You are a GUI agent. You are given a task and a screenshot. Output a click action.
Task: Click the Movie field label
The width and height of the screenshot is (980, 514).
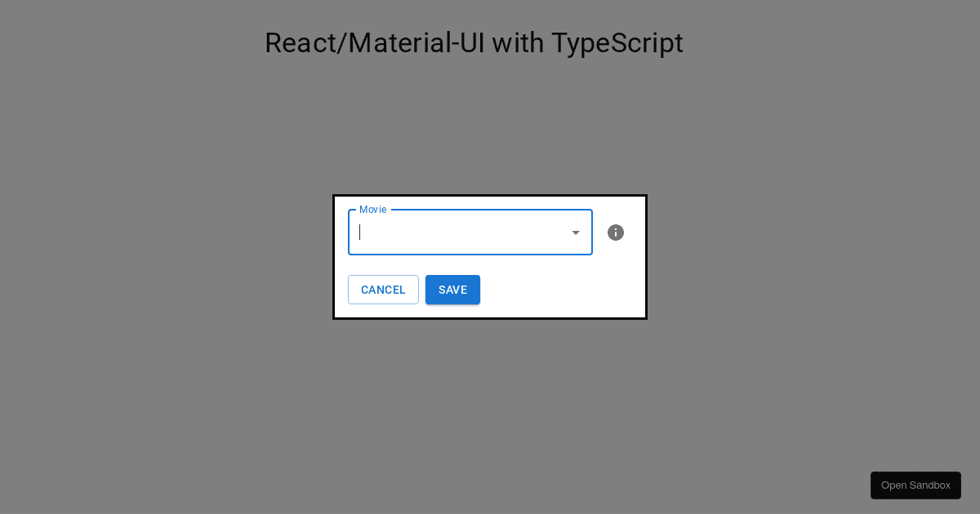372,209
